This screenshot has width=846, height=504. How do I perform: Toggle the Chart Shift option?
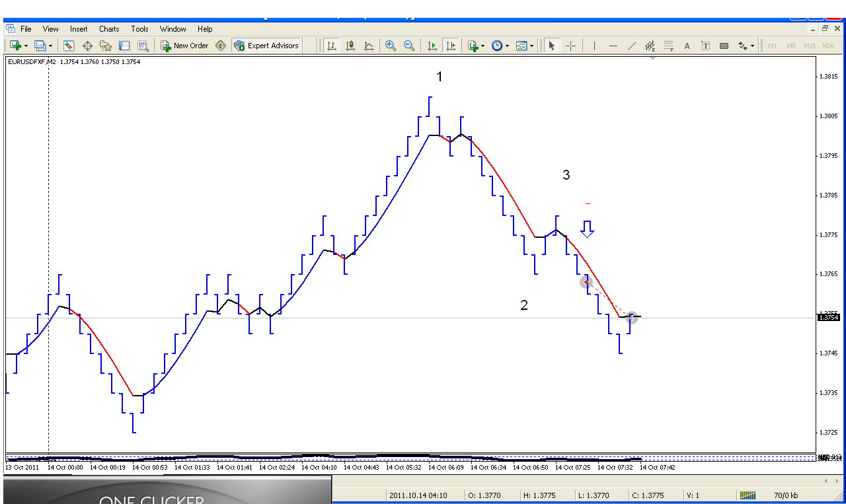pos(451,46)
